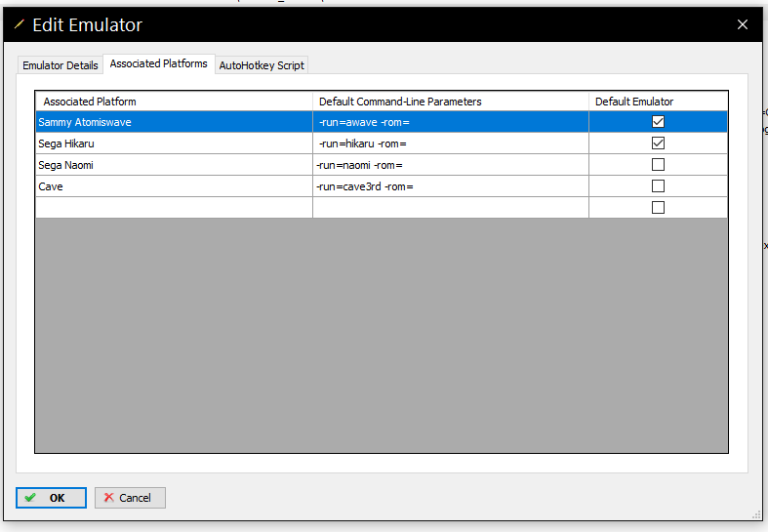The height and width of the screenshot is (532, 768).
Task: Click the resize grip at dialog corner
Action: coord(756,514)
